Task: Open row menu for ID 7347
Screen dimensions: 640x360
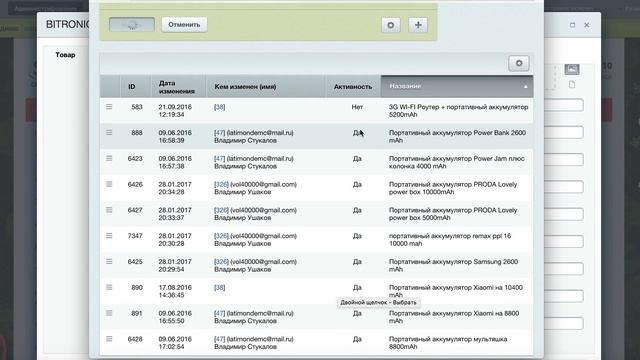Action: pos(109,236)
